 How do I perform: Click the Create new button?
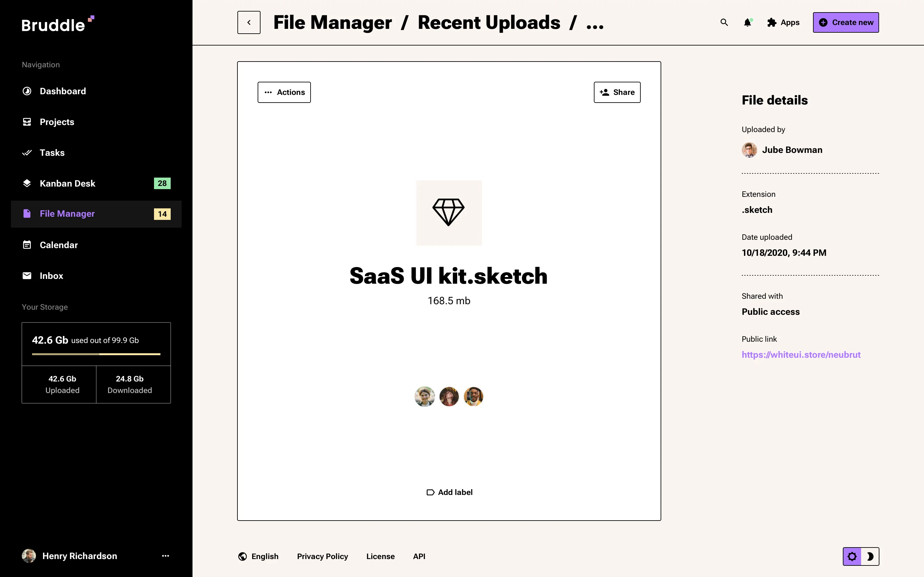click(x=846, y=22)
